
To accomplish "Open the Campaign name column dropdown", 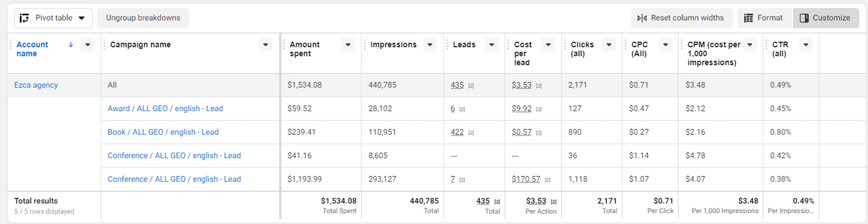I will 266,45.
